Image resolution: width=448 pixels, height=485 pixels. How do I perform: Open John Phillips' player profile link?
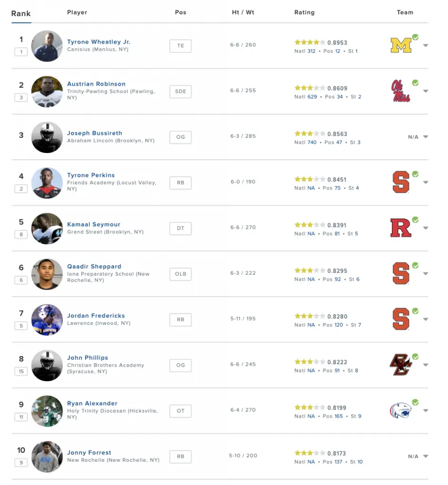point(88,358)
